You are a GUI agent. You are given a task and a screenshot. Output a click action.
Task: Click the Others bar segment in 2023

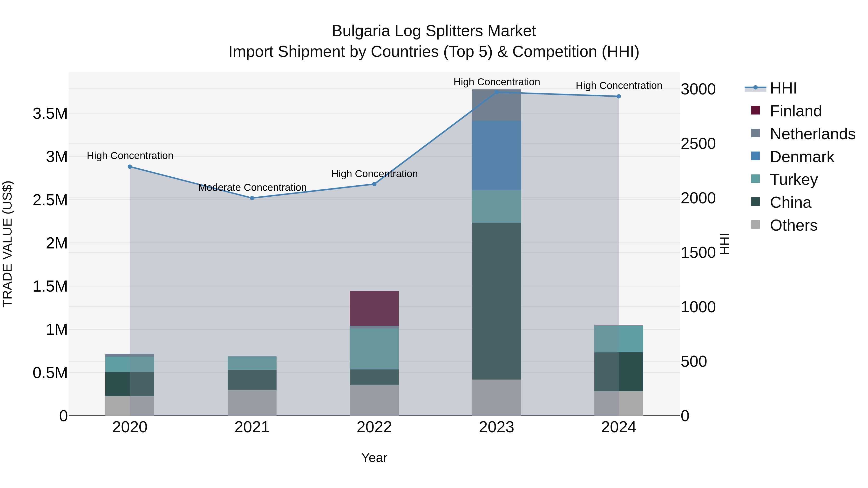coord(496,398)
